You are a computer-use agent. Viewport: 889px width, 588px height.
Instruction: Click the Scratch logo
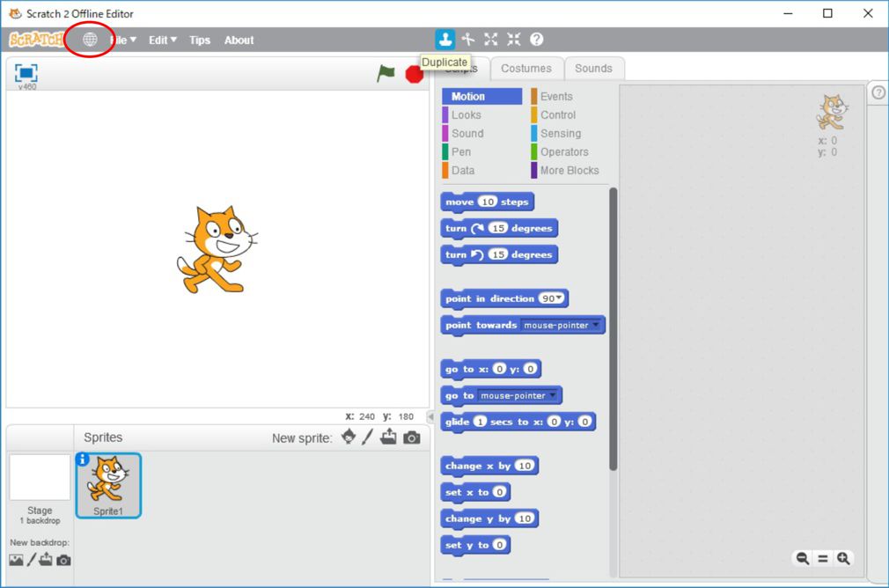point(36,39)
